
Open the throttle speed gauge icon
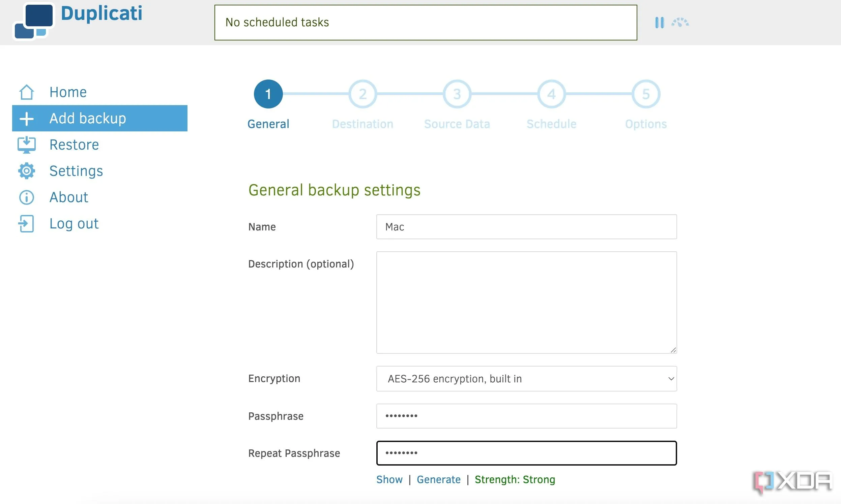(680, 23)
